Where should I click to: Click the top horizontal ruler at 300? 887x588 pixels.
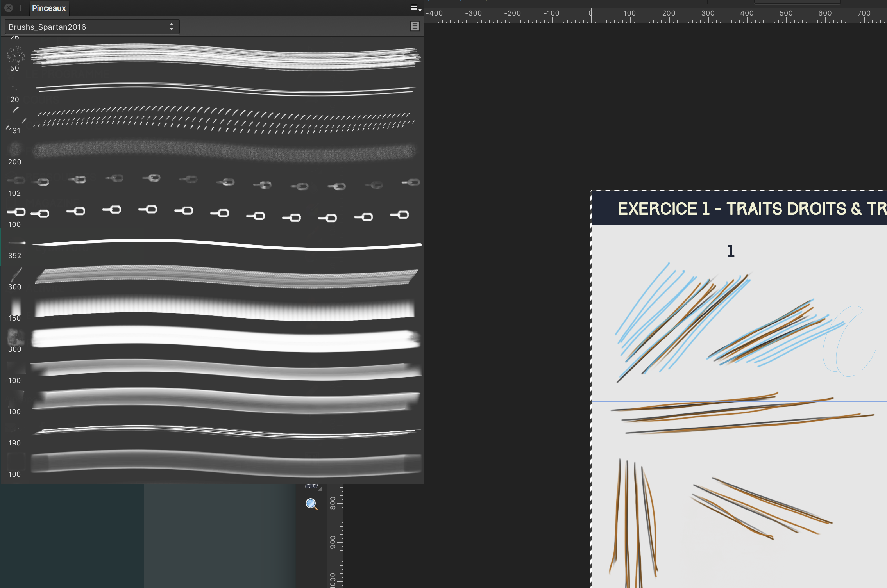click(x=708, y=16)
